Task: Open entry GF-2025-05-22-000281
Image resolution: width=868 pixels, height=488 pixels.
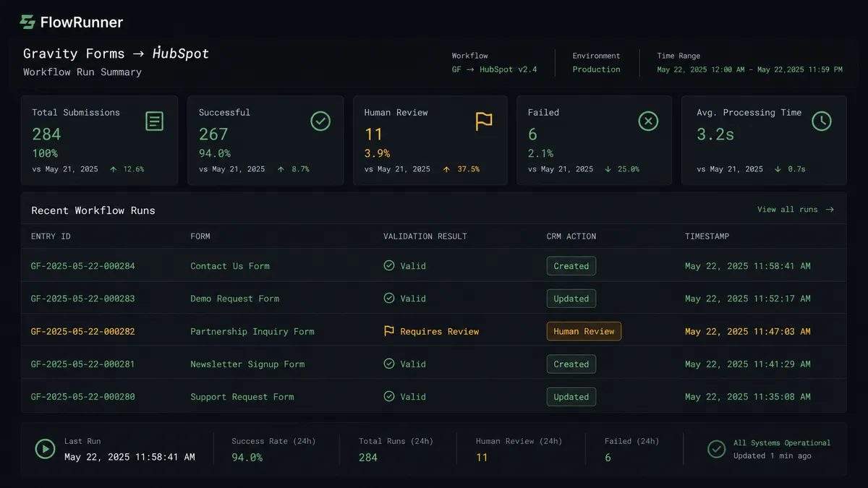Action: click(x=82, y=364)
